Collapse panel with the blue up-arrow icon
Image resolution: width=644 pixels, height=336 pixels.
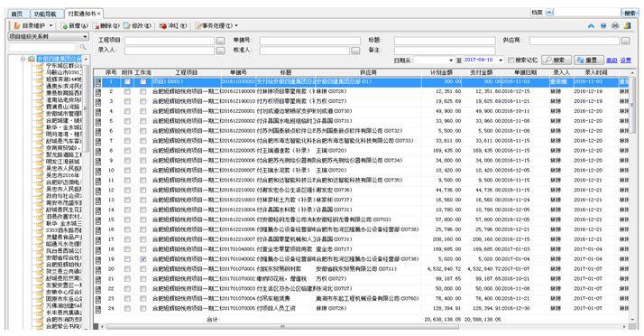click(591, 26)
